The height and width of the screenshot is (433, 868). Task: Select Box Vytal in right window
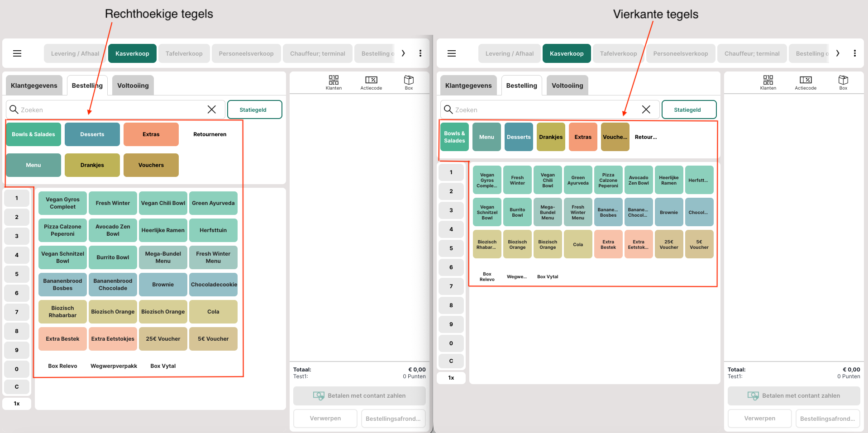pos(548,276)
